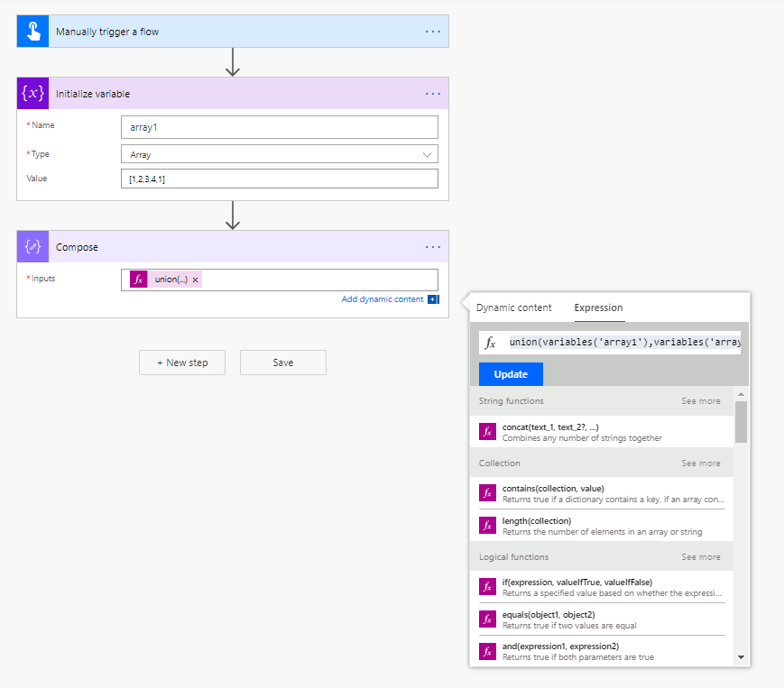Image resolution: width=784 pixels, height=688 pixels.
Task: Click fx icon beside equals function
Action: coord(487,619)
